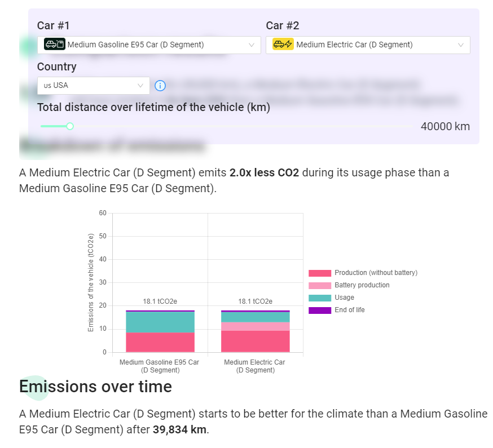The image size is (493, 448).
Task: Click the yellow electric car icon
Action: pos(283,45)
